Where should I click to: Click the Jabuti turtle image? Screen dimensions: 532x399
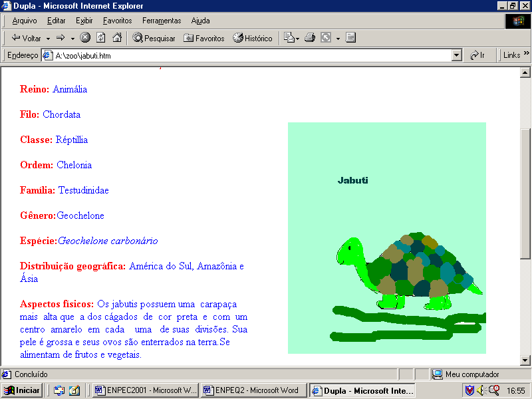pos(387,238)
